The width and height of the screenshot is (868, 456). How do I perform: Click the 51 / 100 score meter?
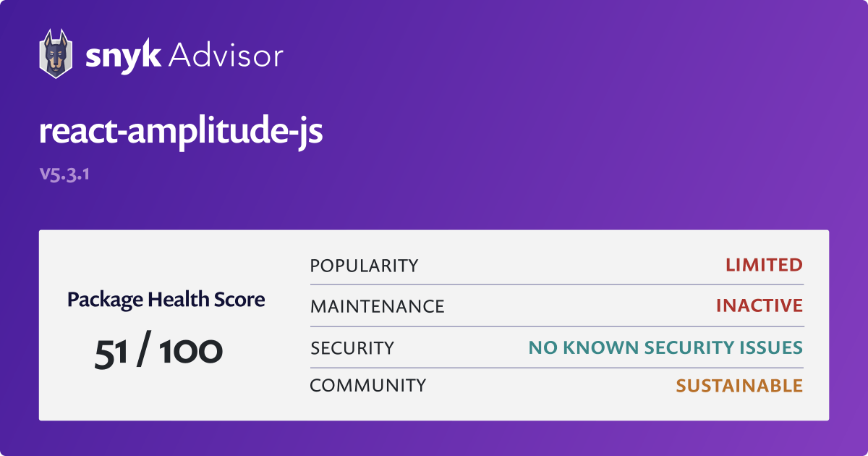[158, 350]
